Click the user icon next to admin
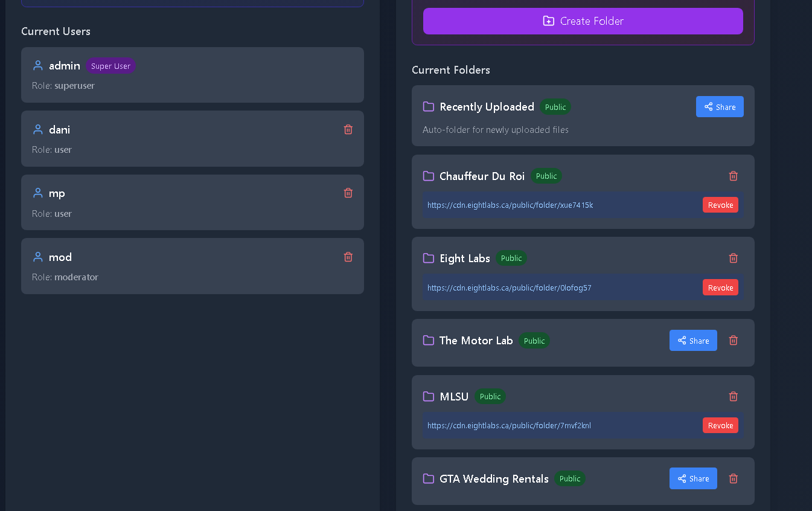This screenshot has height=511, width=812. (37, 65)
